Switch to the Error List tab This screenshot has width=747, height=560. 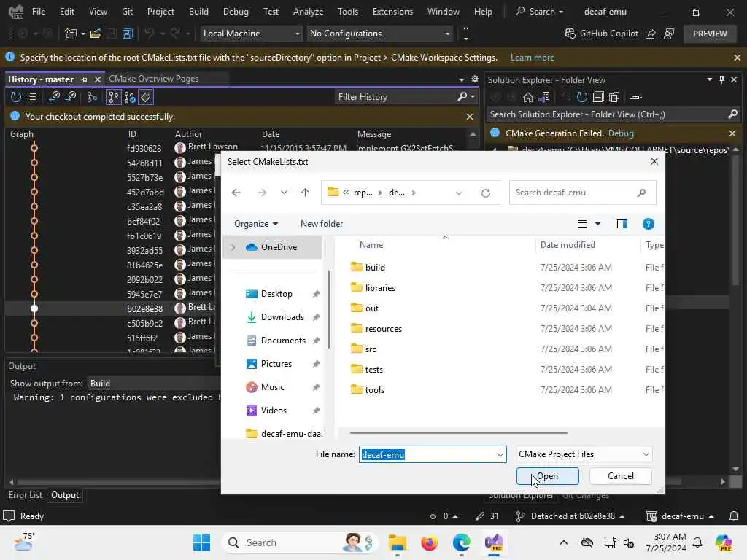26,495
